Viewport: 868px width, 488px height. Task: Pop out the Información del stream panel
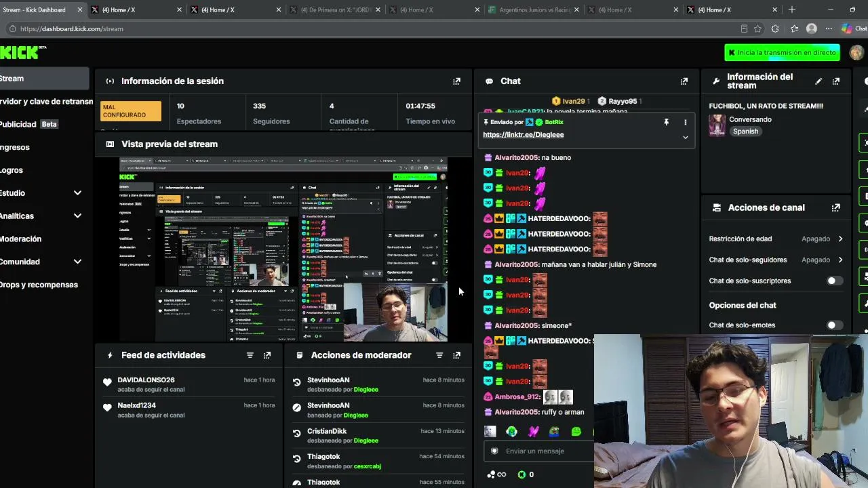coord(835,81)
